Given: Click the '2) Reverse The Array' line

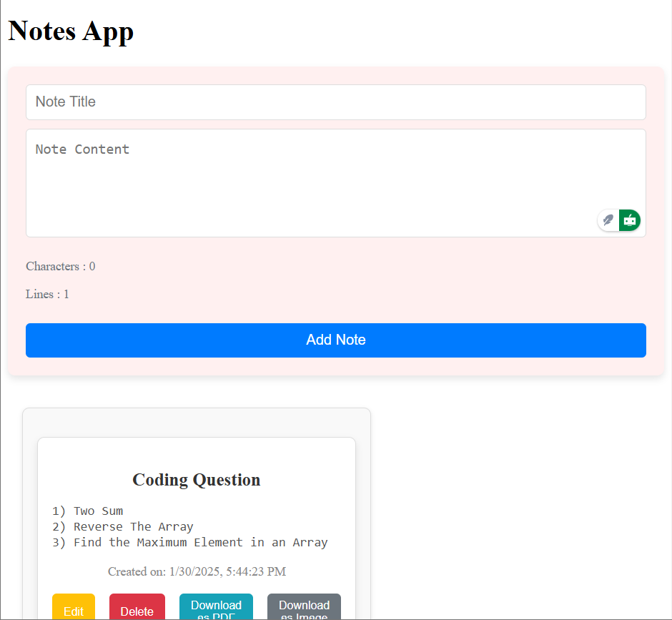Looking at the screenshot, I should click(123, 527).
